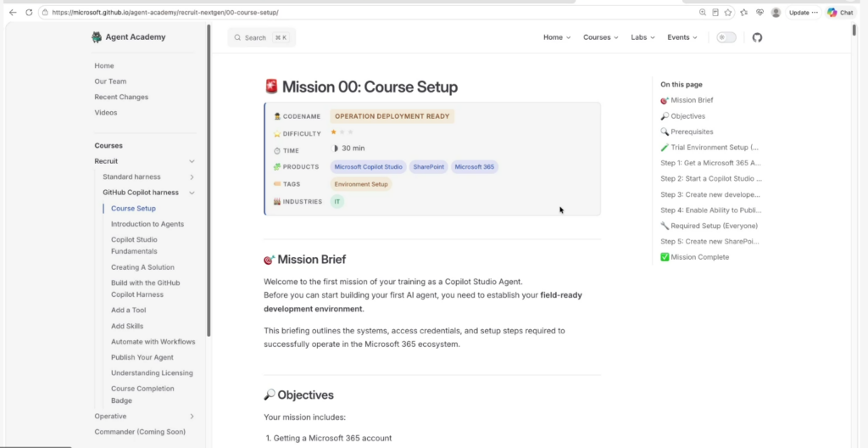
Task: Bookmark this page with the star icon
Action: coord(728,12)
